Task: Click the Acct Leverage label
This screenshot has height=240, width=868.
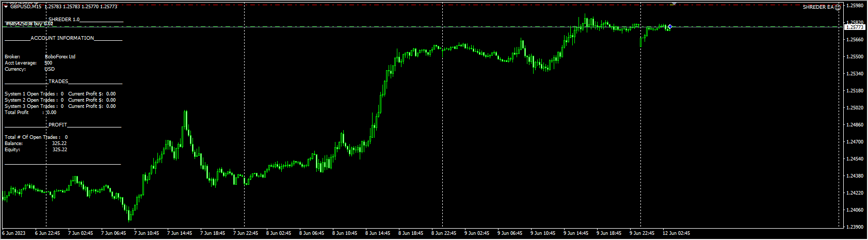Action: [21, 63]
